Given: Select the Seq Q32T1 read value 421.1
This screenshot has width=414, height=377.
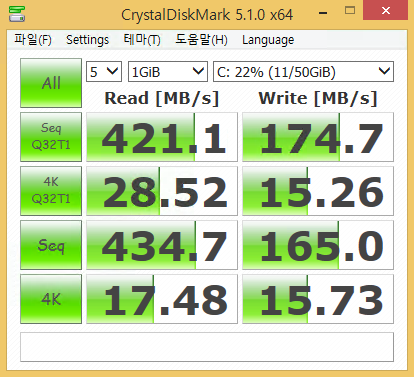Looking at the screenshot, I should click(162, 137).
